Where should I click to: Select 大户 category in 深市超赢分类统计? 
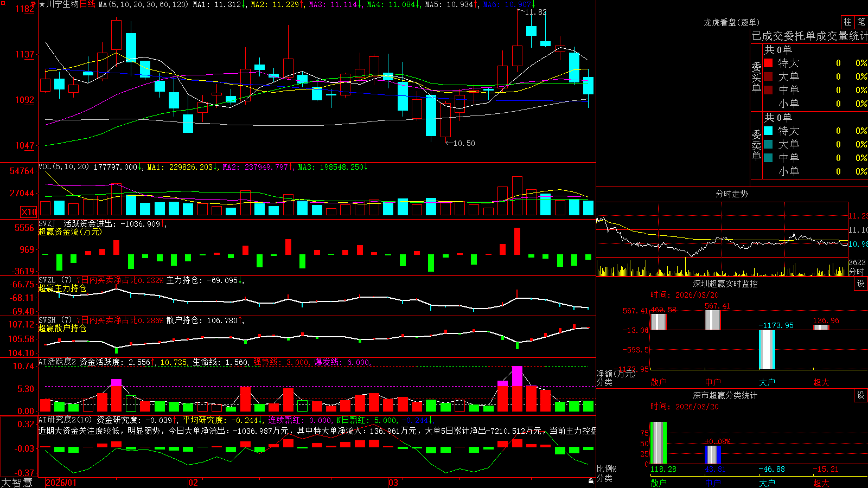click(x=767, y=483)
